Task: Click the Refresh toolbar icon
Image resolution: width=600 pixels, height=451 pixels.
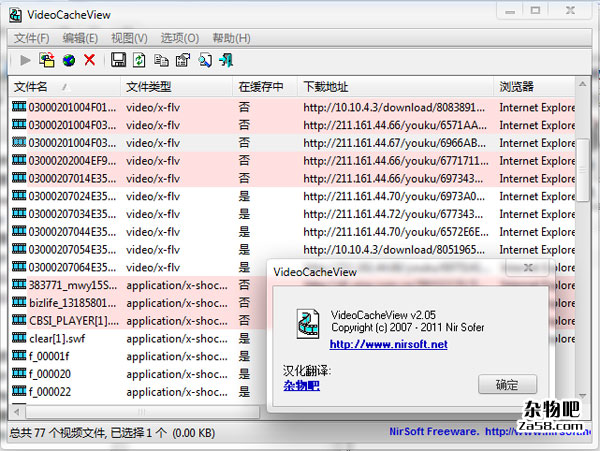Action: (x=139, y=60)
